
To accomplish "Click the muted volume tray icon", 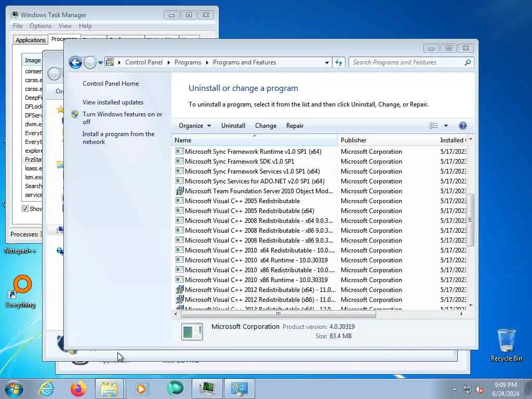I will (x=480, y=390).
